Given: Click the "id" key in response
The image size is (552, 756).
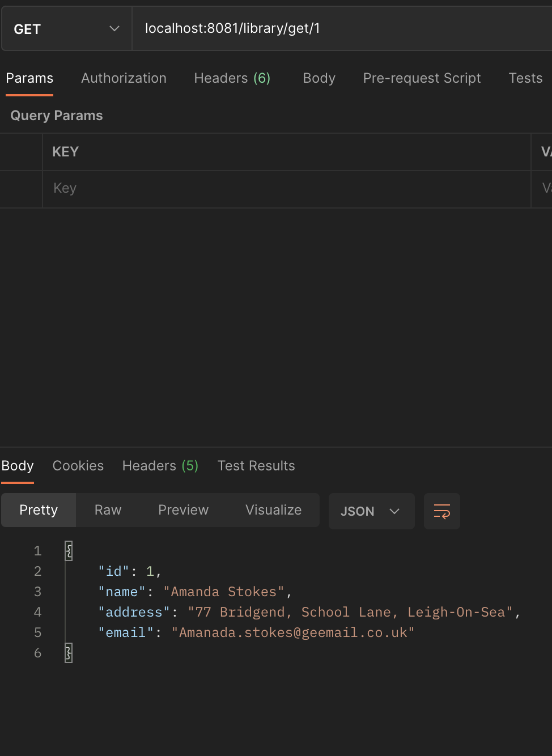Looking at the screenshot, I should [x=114, y=571].
